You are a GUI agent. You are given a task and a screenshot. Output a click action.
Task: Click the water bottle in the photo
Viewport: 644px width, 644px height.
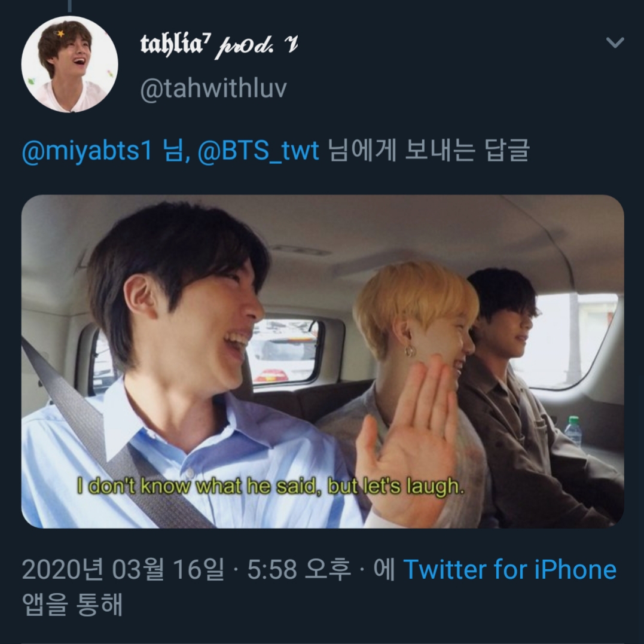click(x=573, y=431)
